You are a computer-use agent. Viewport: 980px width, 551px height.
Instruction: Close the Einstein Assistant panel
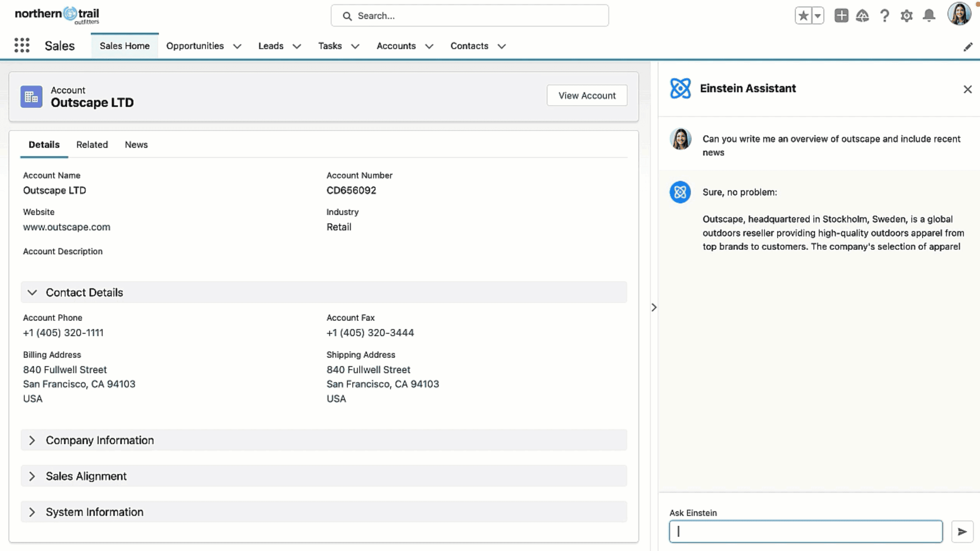point(968,89)
